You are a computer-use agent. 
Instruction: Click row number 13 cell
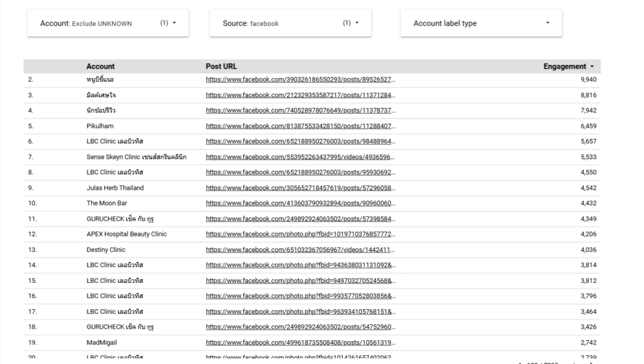pyautogui.click(x=33, y=250)
